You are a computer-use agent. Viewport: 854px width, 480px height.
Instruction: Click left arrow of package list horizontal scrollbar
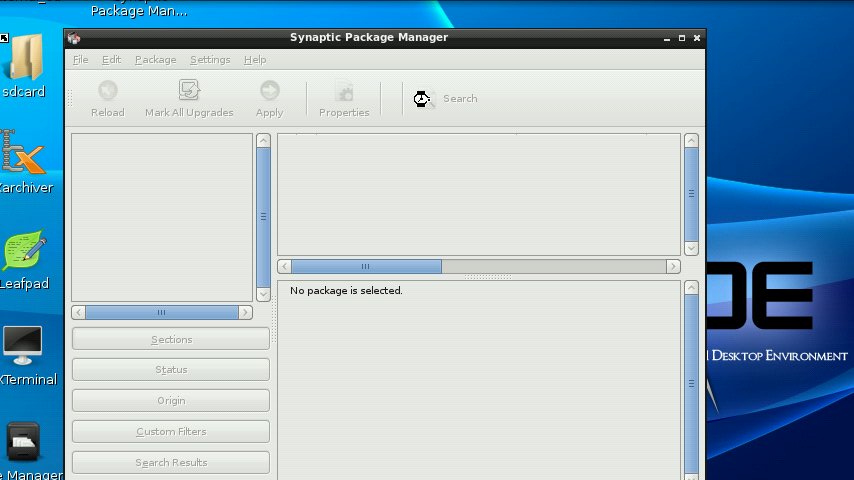click(x=284, y=266)
